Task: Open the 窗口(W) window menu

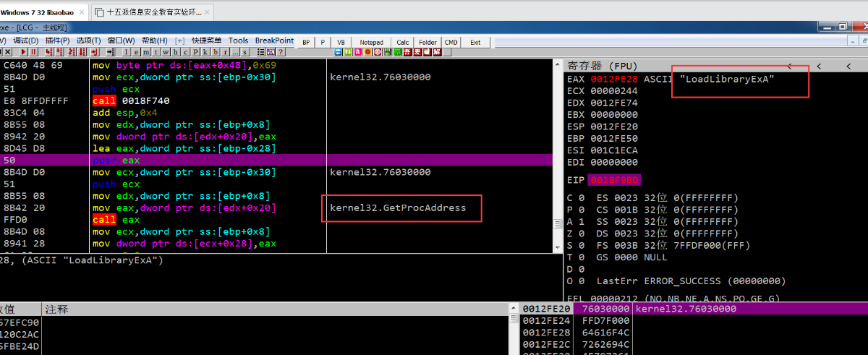Action: click(121, 40)
